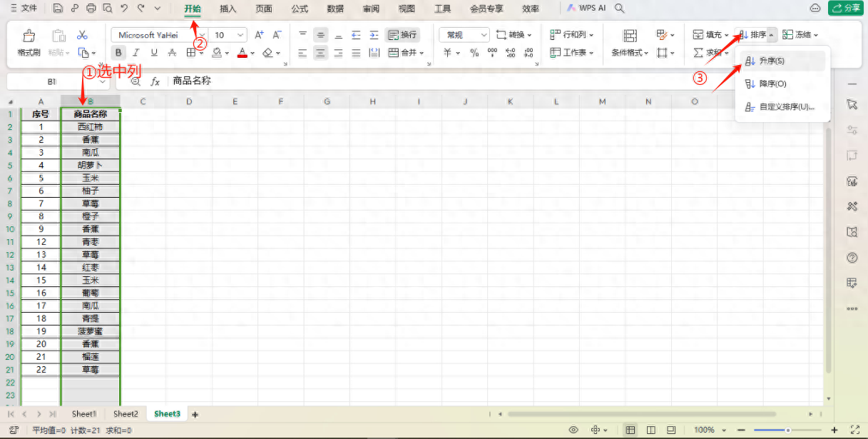868x439 pixels.
Task: Switch to the Insert (插入) tab
Action: (x=228, y=9)
